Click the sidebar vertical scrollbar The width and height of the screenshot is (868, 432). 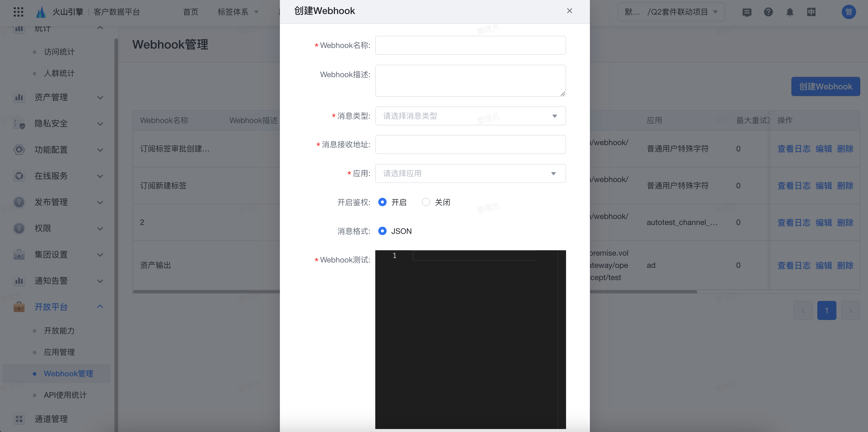[116, 235]
